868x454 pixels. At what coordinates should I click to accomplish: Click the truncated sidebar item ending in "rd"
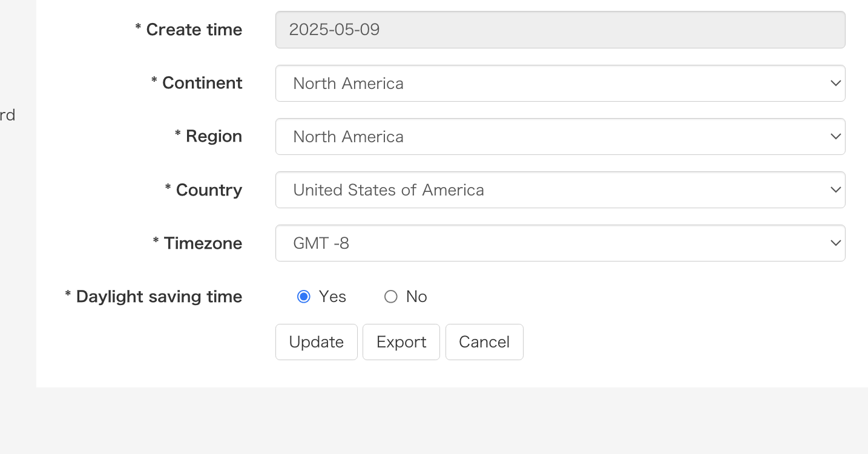[x=7, y=115]
